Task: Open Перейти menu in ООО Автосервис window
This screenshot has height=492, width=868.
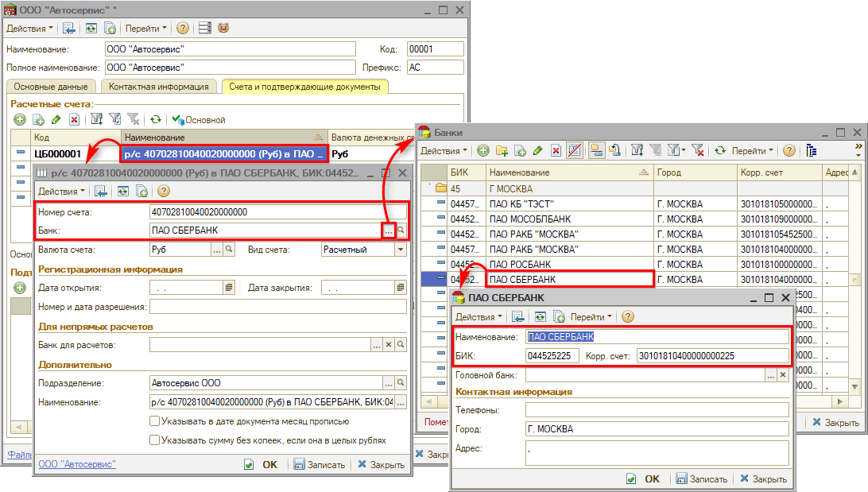Action: (x=145, y=29)
